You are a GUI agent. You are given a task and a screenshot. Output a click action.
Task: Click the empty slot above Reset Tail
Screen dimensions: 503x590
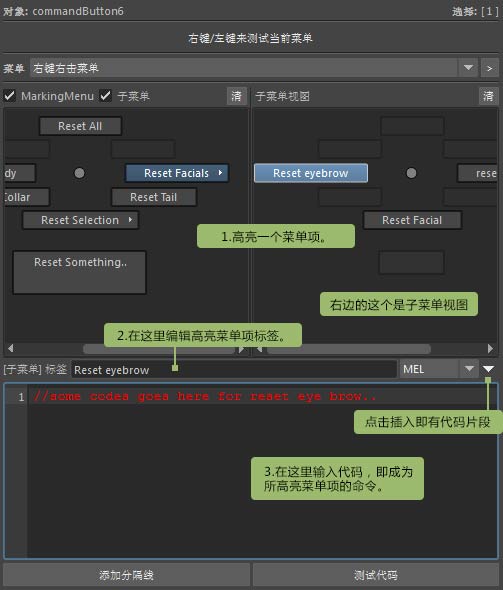coord(143,149)
